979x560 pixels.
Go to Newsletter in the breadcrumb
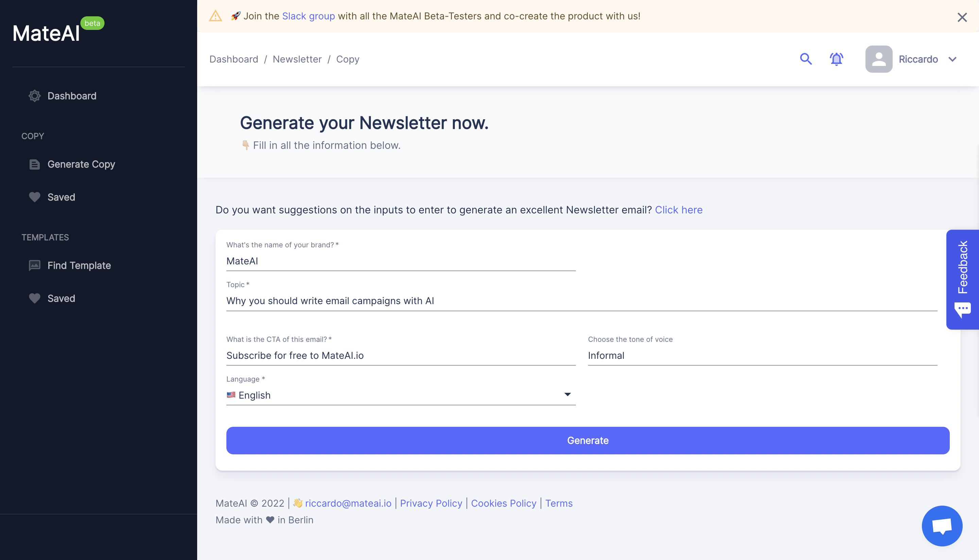pos(297,59)
